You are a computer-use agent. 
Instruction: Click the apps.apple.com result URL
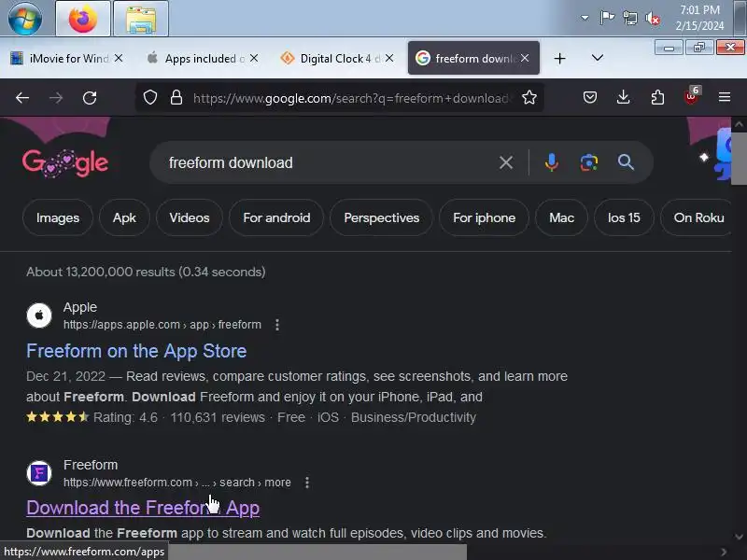pos(162,325)
